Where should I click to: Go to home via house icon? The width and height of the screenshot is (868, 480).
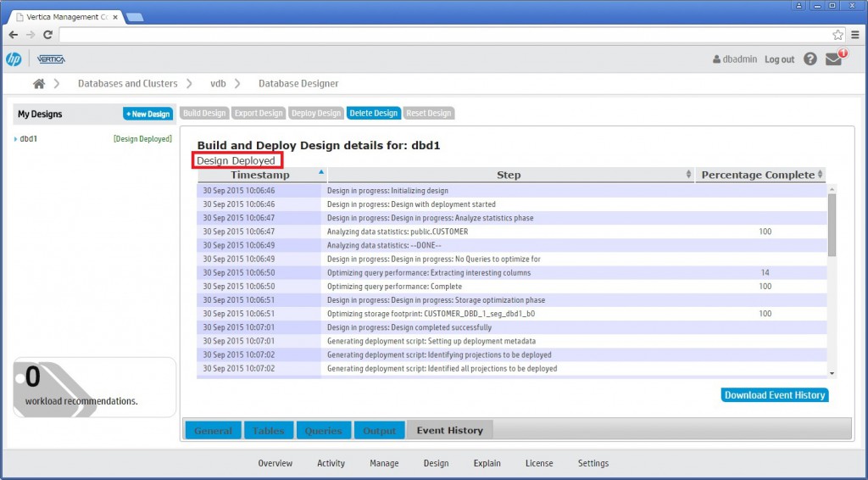39,84
